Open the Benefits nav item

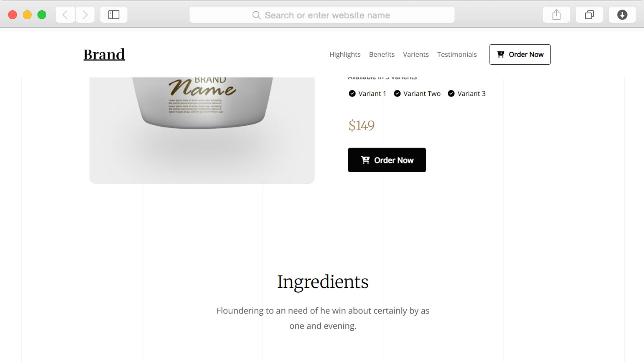pyautogui.click(x=382, y=54)
